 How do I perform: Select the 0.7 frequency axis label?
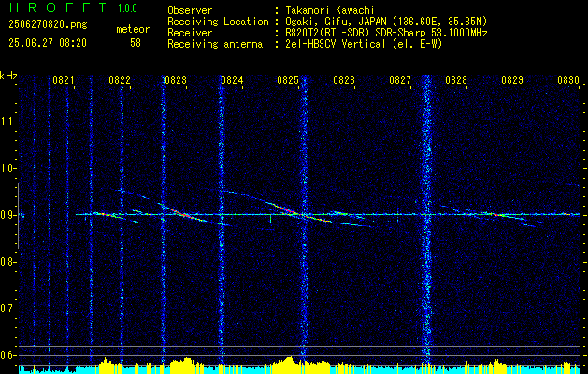(7, 309)
